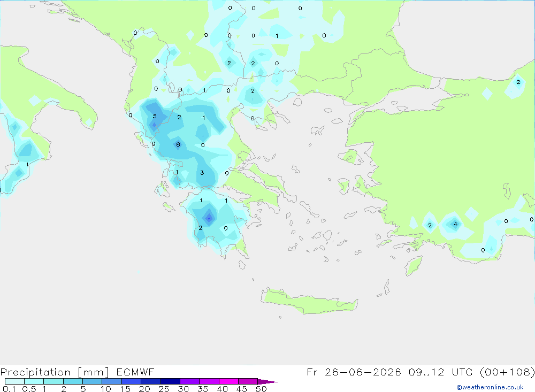Select the "4" precipitation value over Turkey
This screenshot has height=392, width=535.
(455, 224)
